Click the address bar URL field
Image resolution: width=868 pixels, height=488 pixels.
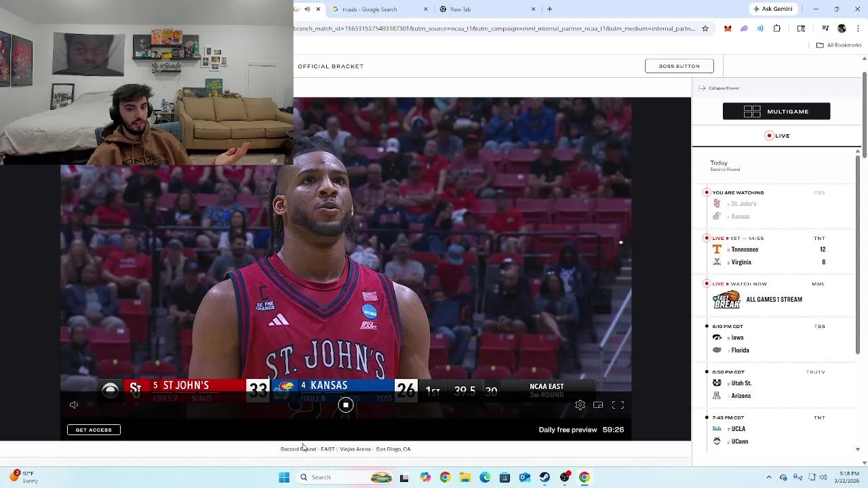494,28
